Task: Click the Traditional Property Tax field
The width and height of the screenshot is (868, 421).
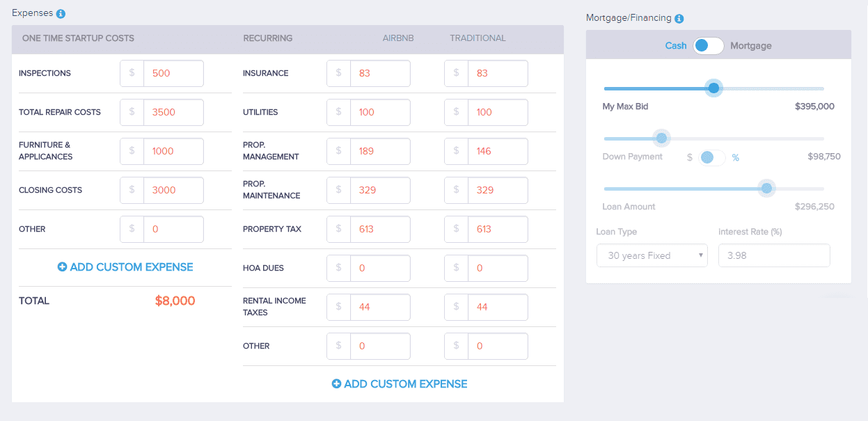Action: [497, 229]
